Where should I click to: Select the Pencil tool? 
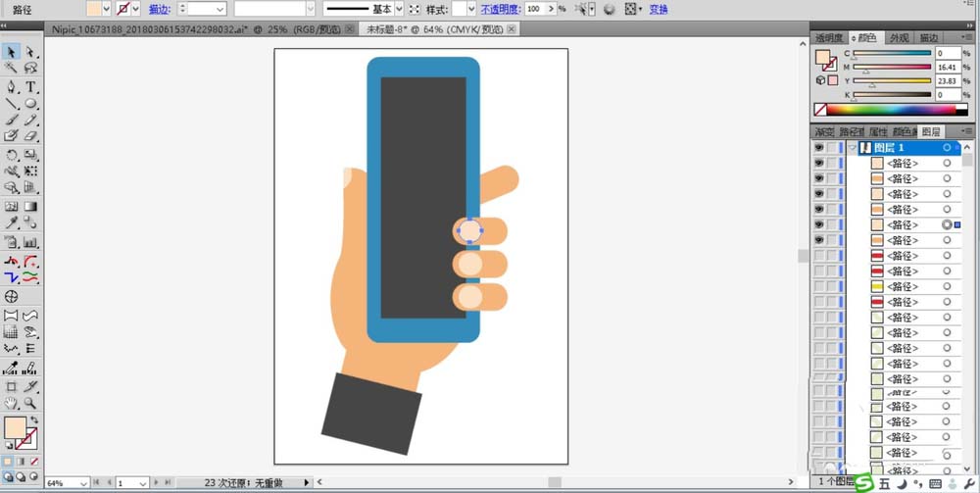30,120
